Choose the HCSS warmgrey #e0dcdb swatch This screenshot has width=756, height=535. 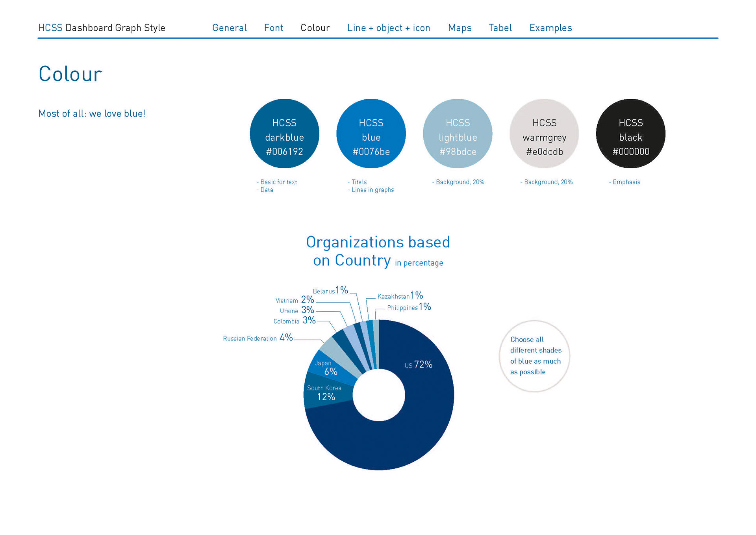coord(544,134)
